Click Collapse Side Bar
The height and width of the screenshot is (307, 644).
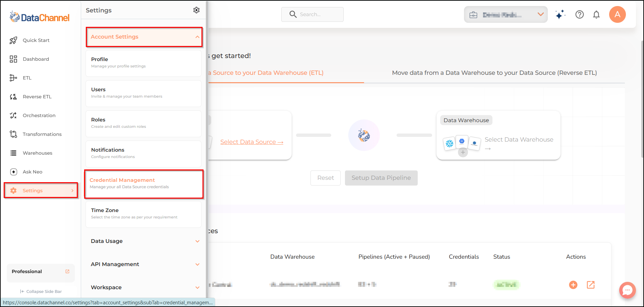(41, 292)
